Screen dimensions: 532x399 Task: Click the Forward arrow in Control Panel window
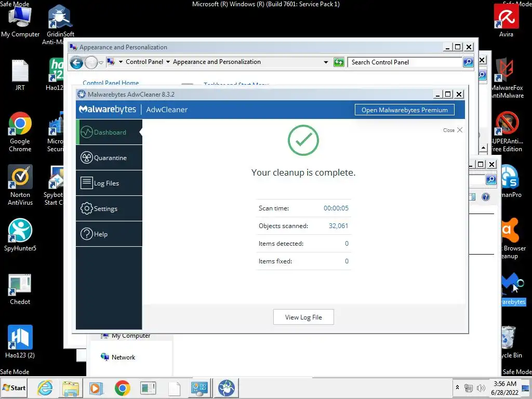point(91,62)
